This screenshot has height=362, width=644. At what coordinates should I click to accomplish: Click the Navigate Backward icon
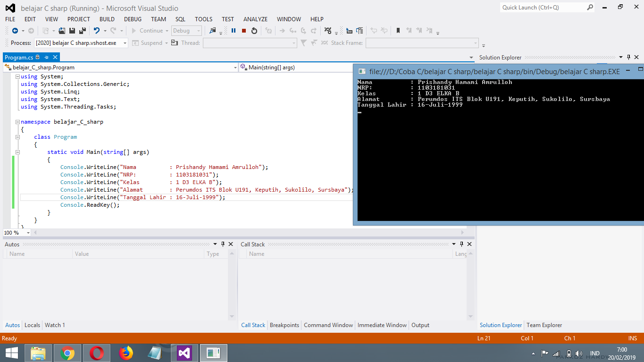point(14,31)
